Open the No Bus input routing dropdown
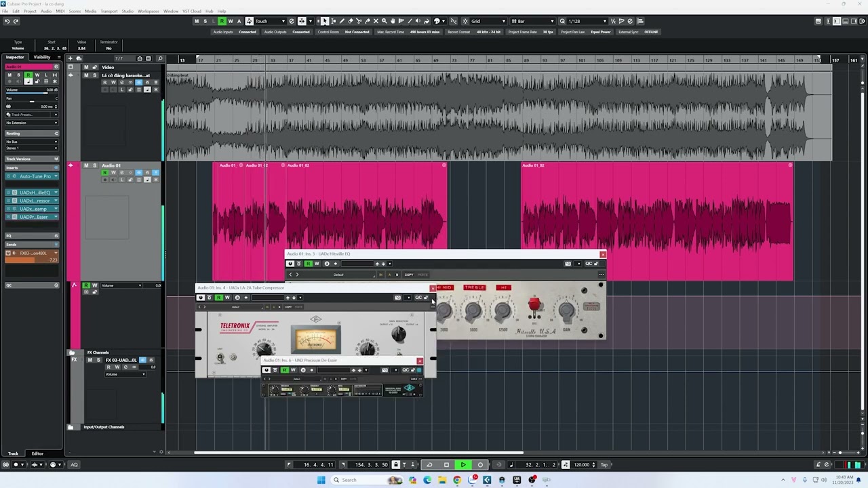This screenshot has width=868, height=488. (x=31, y=142)
